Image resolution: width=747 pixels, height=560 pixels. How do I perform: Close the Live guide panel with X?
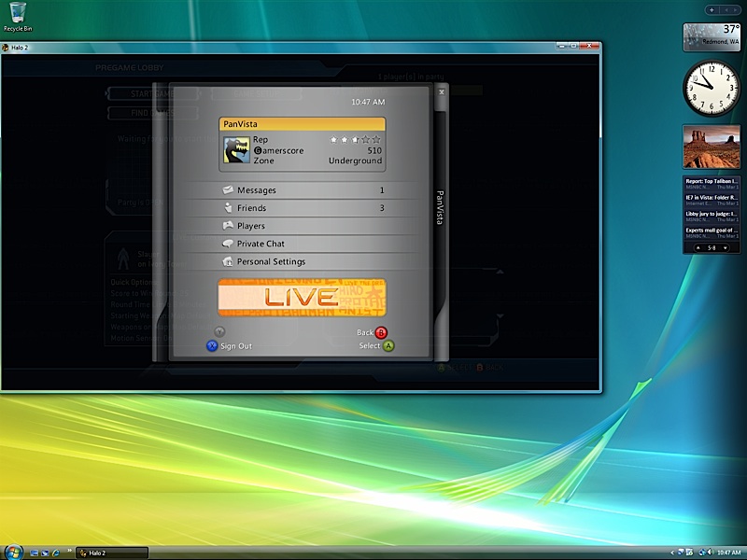[442, 92]
